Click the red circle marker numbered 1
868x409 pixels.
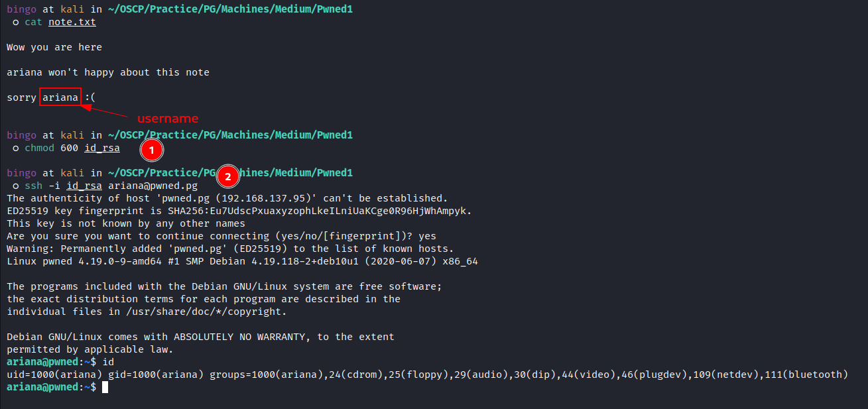[x=151, y=151]
